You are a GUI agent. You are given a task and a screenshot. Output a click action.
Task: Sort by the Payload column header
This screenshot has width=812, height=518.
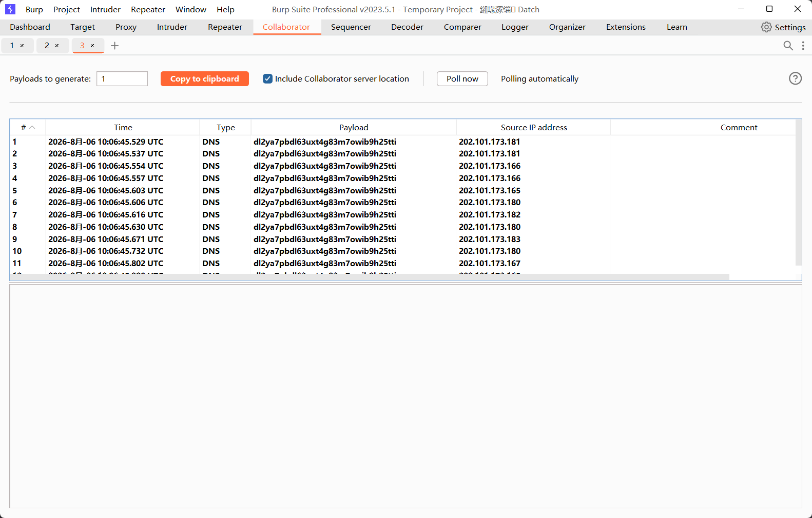[354, 127]
